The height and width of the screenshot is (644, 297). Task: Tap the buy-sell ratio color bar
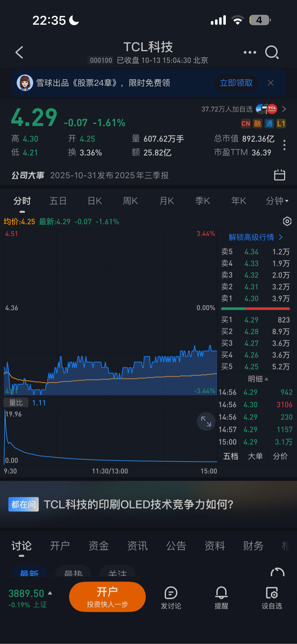(x=255, y=309)
